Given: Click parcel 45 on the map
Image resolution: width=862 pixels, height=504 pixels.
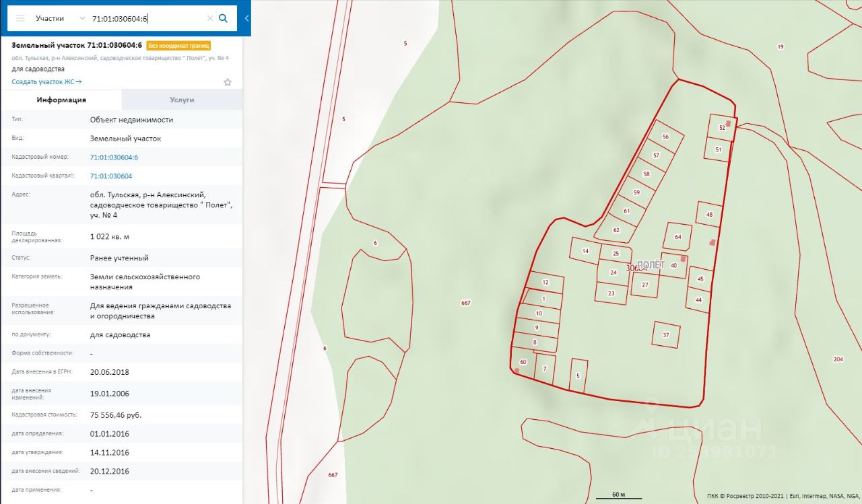Looking at the screenshot, I should click(x=701, y=279).
